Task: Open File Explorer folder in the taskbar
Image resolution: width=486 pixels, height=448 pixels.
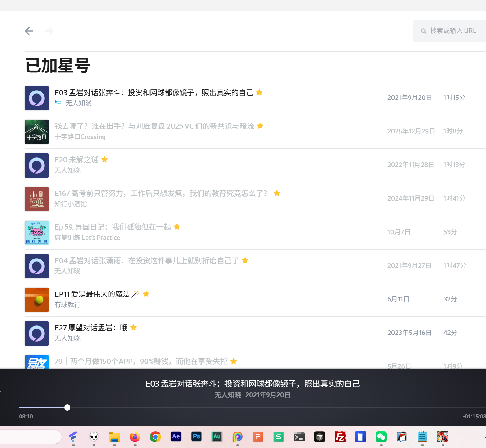Action: 114,437
